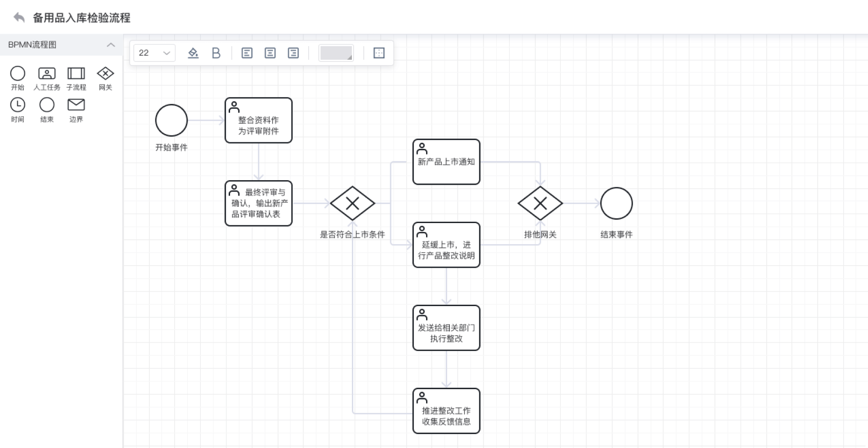Toggle bold text formatting
868x448 pixels.
216,53
